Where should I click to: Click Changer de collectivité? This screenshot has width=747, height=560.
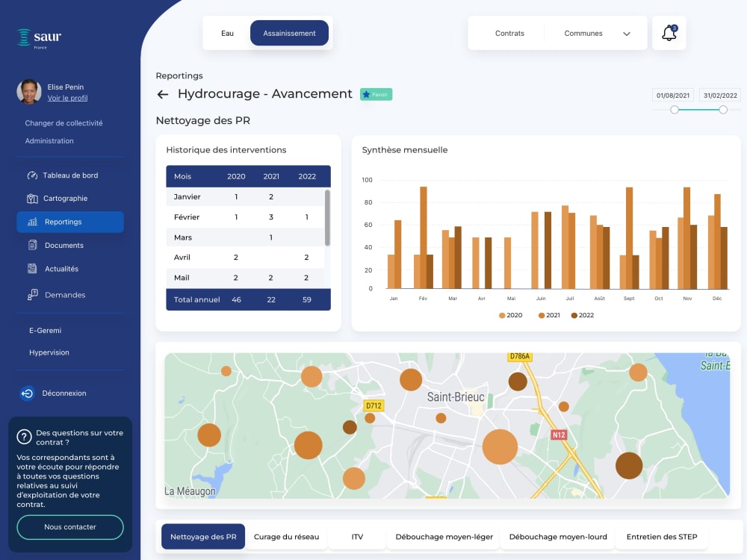tap(63, 123)
